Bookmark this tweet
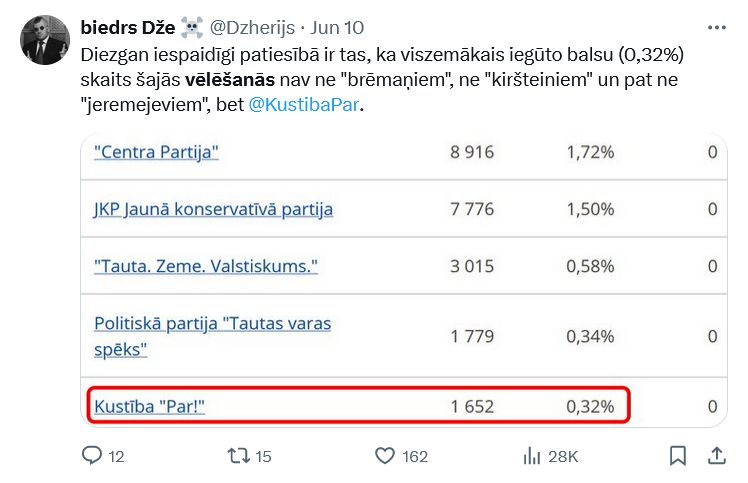The width and height of the screenshot is (748, 483). (678, 456)
